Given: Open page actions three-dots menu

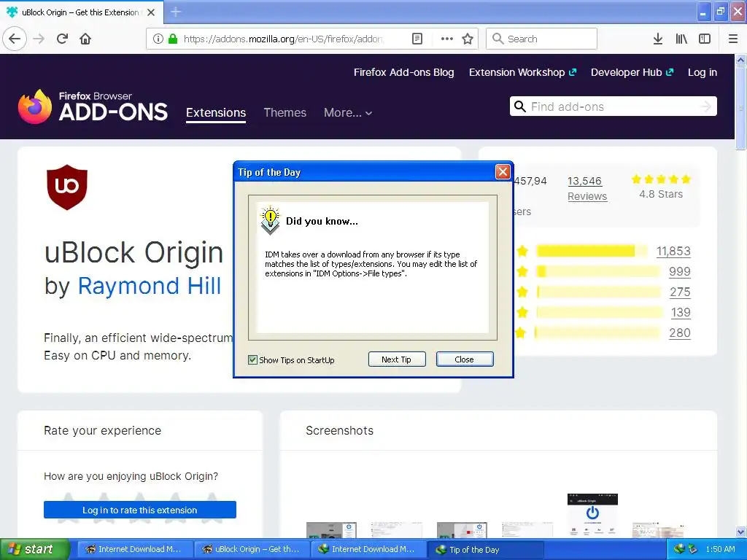Looking at the screenshot, I should (x=447, y=39).
